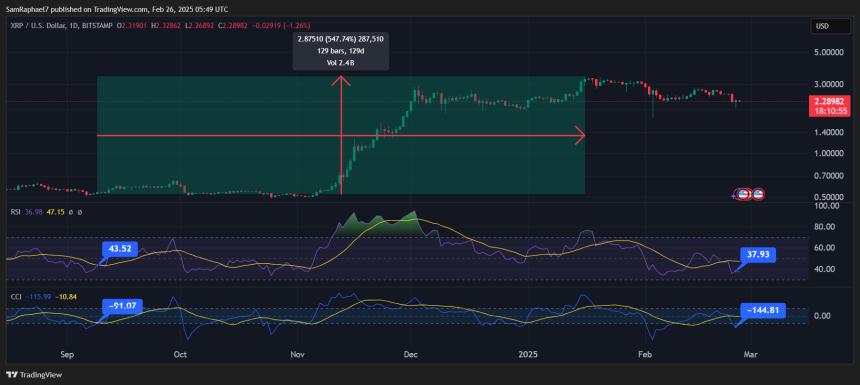Image resolution: width=860 pixels, height=385 pixels.
Task: Click the 1.00000 price axis label
Action: 828,153
